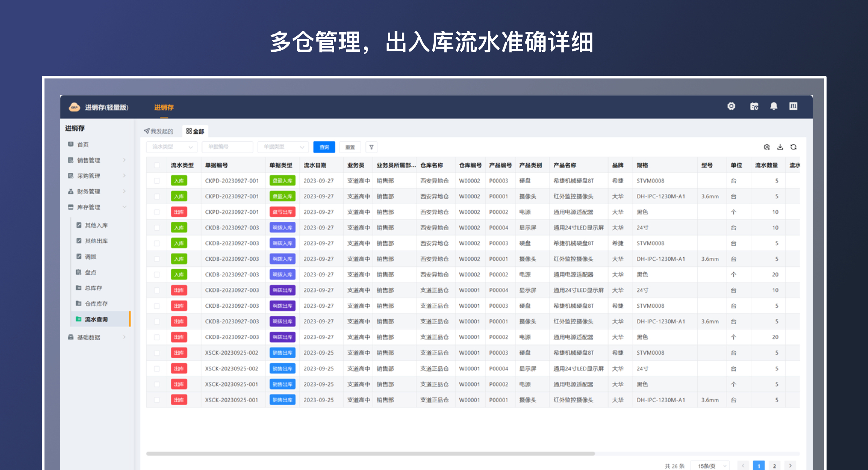Click the download/export icon above the table
Viewport: 868px width, 470px height.
(x=780, y=147)
